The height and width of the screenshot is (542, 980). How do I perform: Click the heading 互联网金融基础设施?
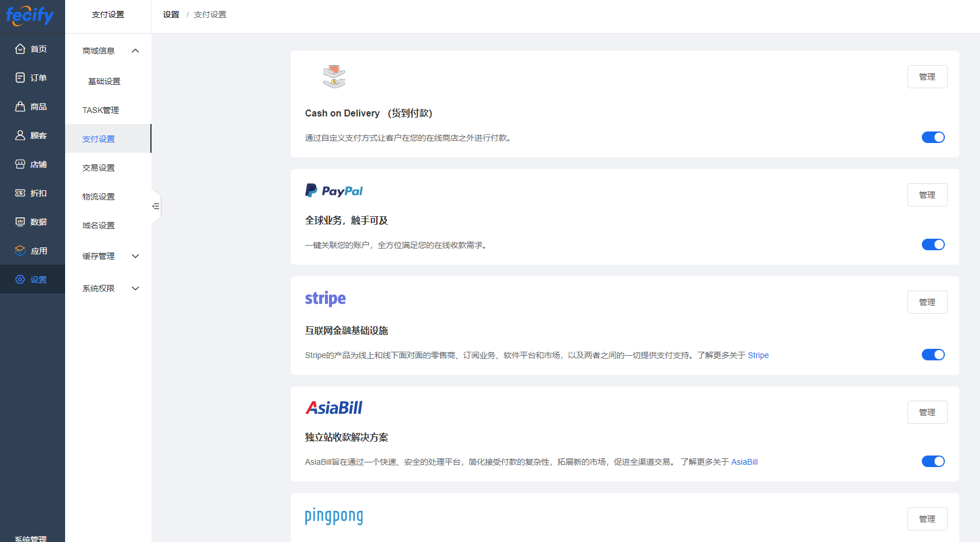(x=346, y=330)
